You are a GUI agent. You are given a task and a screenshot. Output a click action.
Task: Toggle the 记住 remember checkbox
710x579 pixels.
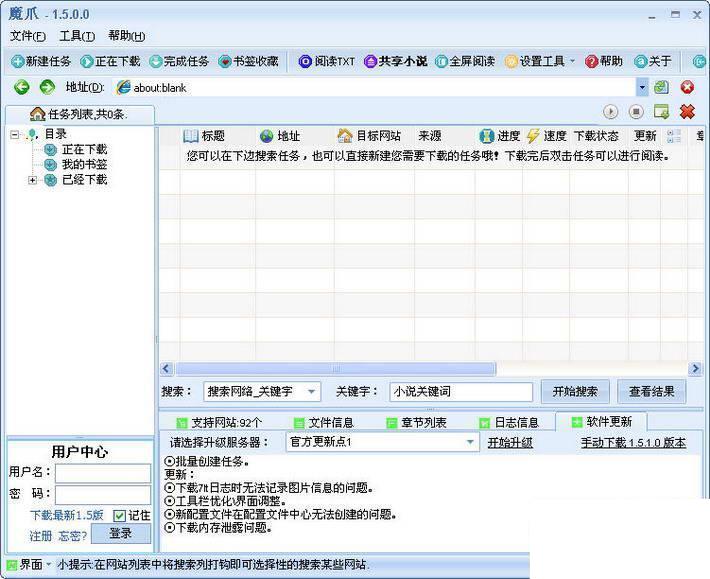point(120,516)
